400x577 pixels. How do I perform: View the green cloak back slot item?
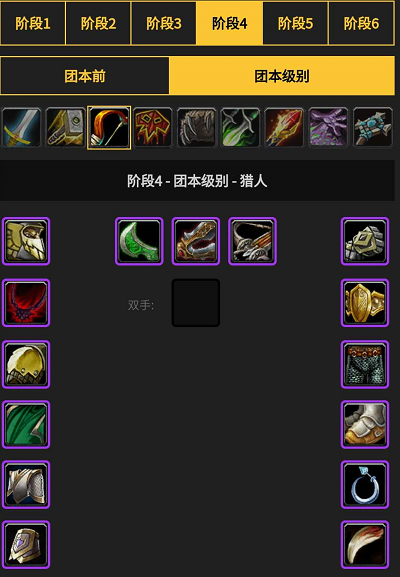[26, 424]
